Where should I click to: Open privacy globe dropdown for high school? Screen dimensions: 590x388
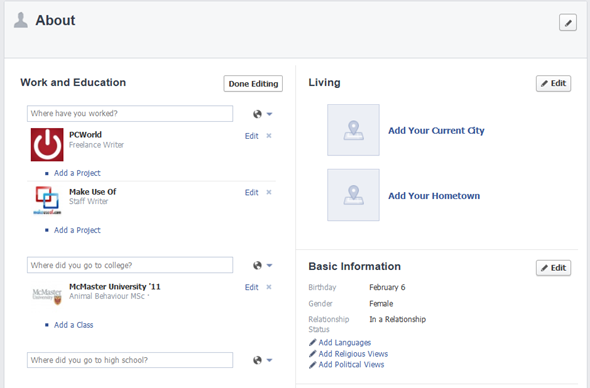coord(262,360)
